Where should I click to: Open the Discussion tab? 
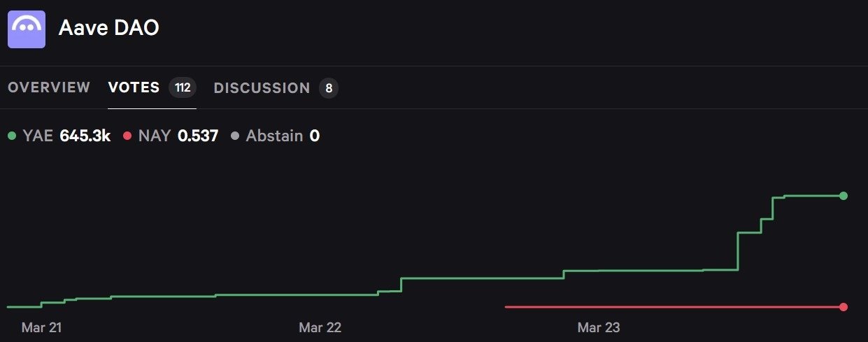tap(262, 88)
